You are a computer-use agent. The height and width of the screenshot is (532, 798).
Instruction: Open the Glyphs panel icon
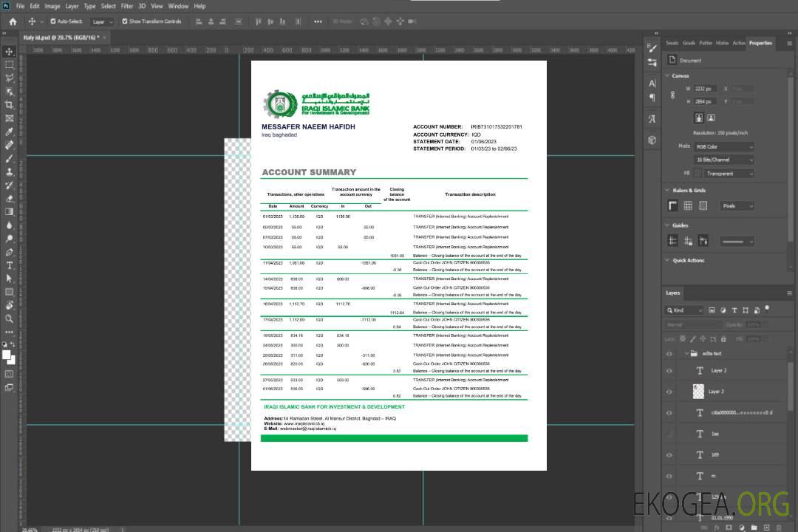coord(652,119)
